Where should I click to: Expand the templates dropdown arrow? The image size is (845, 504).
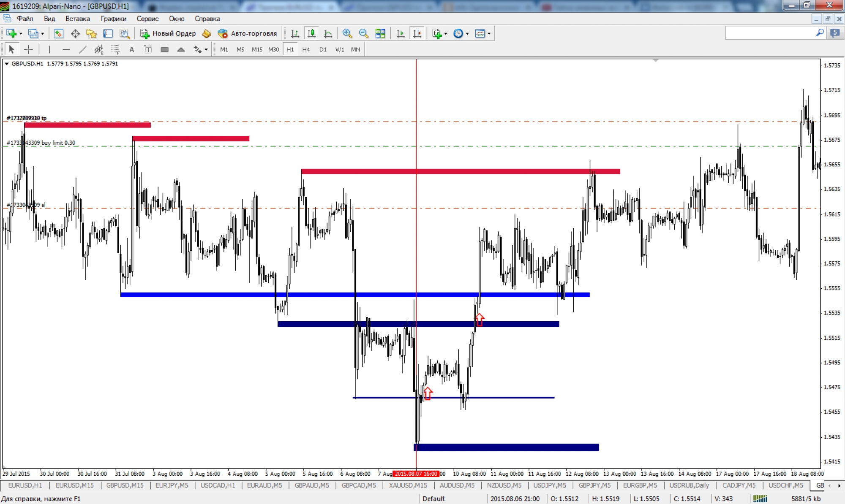coord(489,33)
